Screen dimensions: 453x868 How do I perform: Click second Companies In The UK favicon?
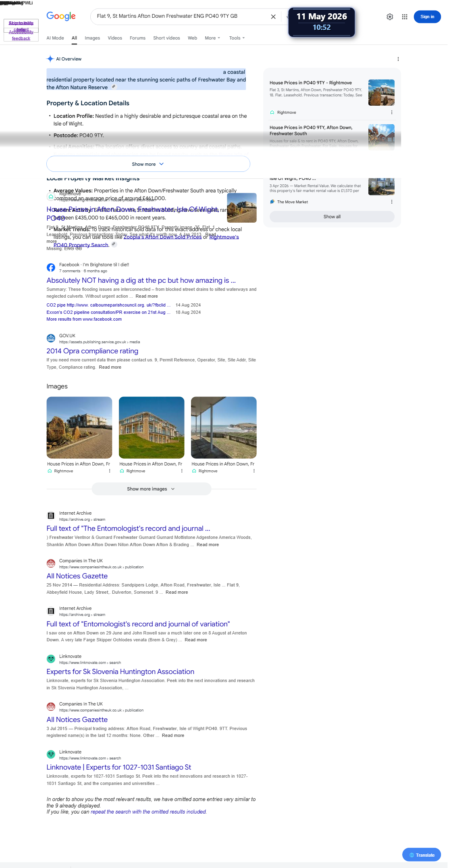click(x=51, y=707)
